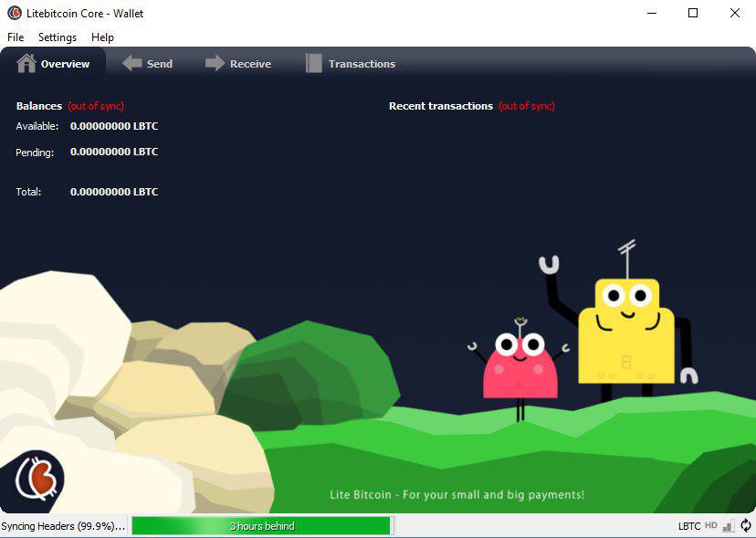Viewport: 756px width, 538px height.
Task: Click the Litebitcoin logo on the rocks
Action: point(38,478)
